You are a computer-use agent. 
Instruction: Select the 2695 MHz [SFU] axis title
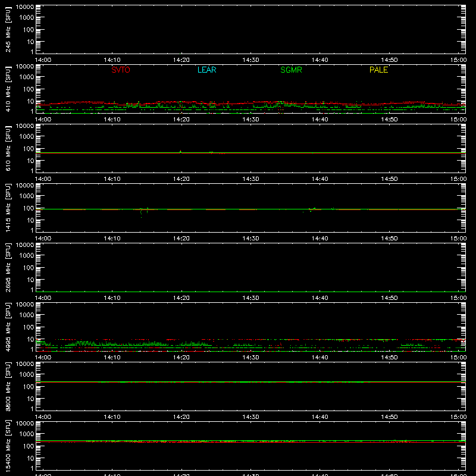[8, 268]
